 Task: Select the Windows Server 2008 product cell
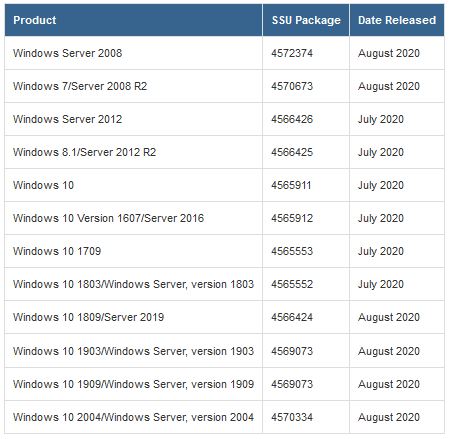pos(134,53)
